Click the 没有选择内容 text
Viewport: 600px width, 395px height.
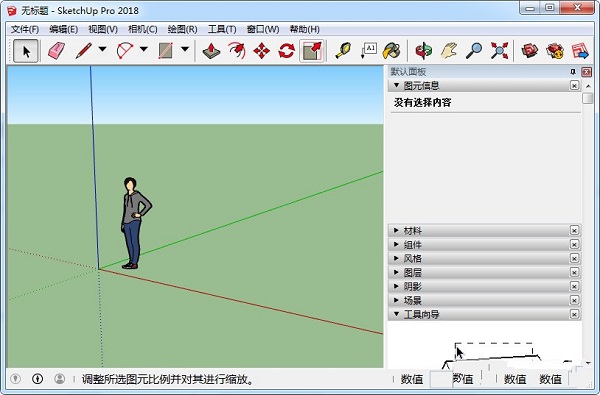[x=422, y=103]
